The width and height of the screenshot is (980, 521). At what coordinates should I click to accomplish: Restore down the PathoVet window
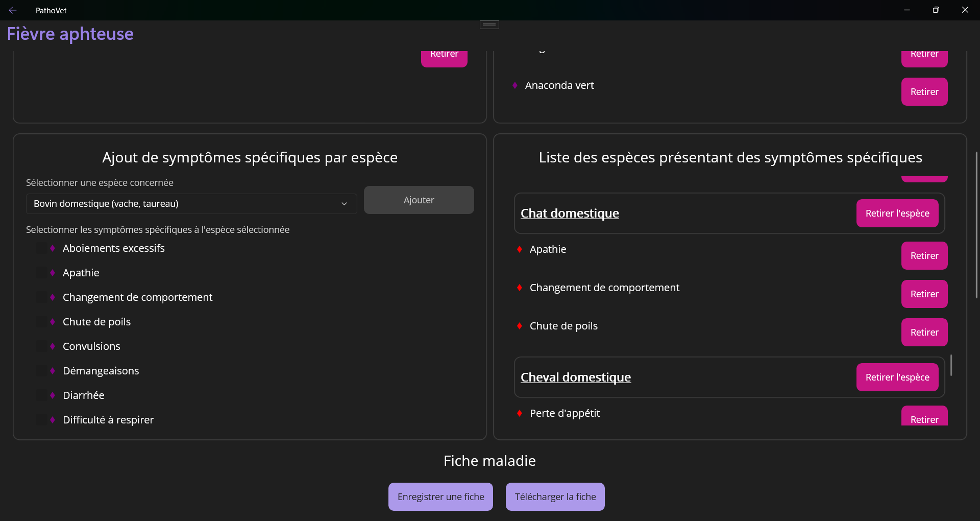click(936, 10)
